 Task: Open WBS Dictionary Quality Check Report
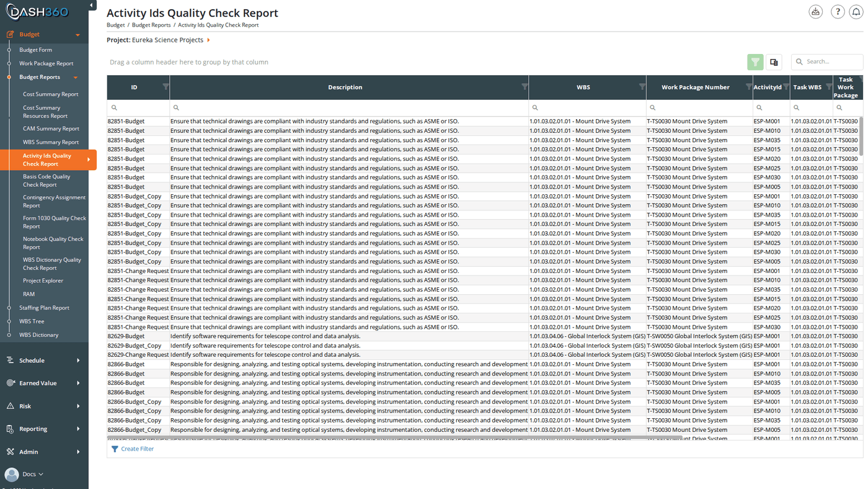(x=52, y=264)
